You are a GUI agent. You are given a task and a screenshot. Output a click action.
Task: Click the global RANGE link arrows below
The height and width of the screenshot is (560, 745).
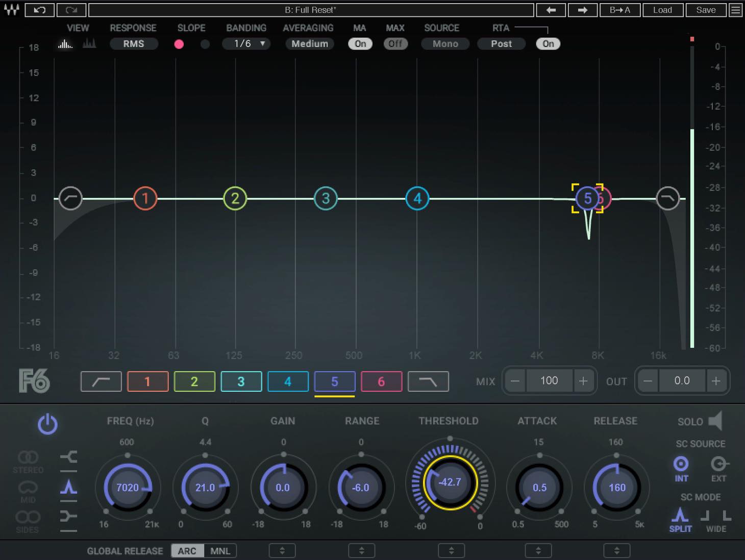[x=361, y=551]
